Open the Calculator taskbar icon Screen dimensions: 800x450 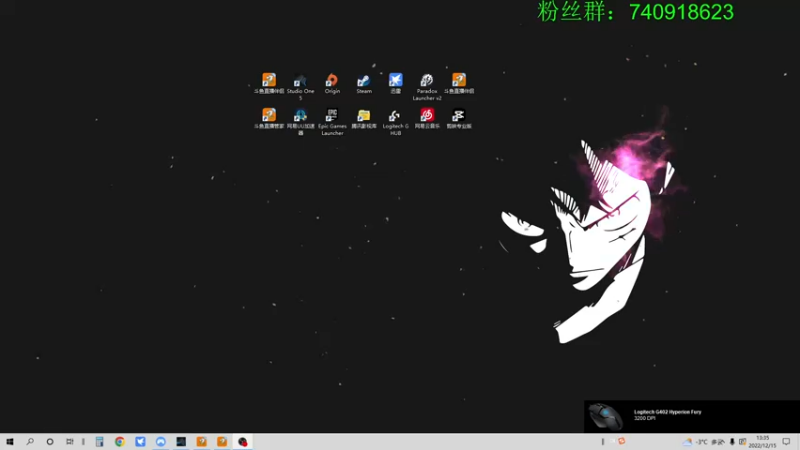[x=99, y=442]
